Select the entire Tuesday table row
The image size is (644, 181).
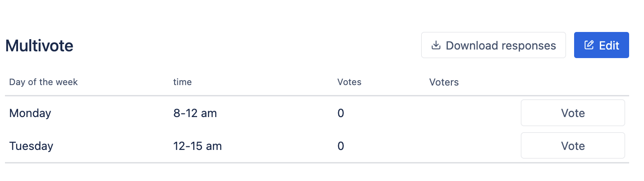(x=271, y=146)
